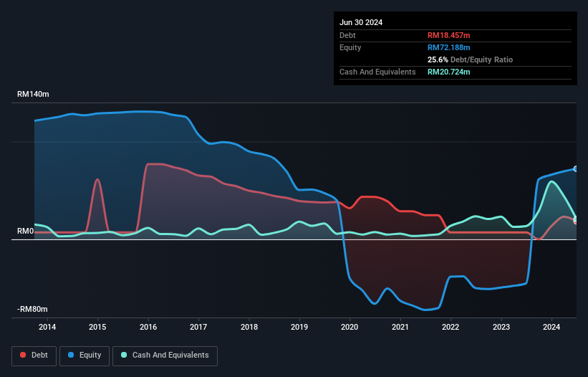The image size is (588, 377).
Task: Click the 2022 x-axis label
Action: click(450, 327)
